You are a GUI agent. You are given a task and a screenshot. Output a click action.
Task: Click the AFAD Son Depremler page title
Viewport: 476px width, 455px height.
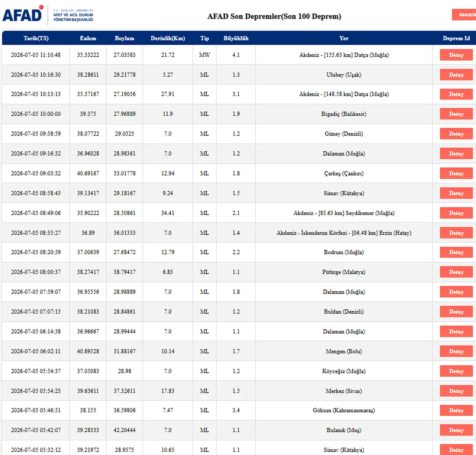click(274, 16)
